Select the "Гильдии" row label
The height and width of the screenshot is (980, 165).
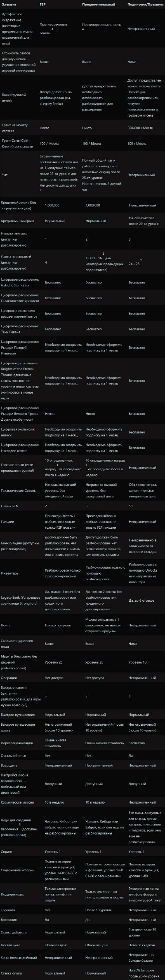(x=8, y=521)
